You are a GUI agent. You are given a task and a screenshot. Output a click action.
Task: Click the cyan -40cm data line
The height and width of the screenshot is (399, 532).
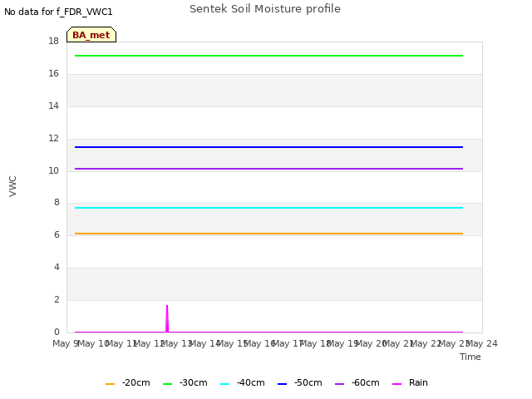pos(268,208)
